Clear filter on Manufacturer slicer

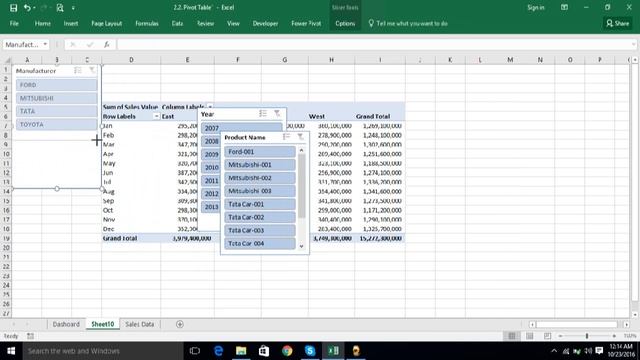pyautogui.click(x=92, y=71)
